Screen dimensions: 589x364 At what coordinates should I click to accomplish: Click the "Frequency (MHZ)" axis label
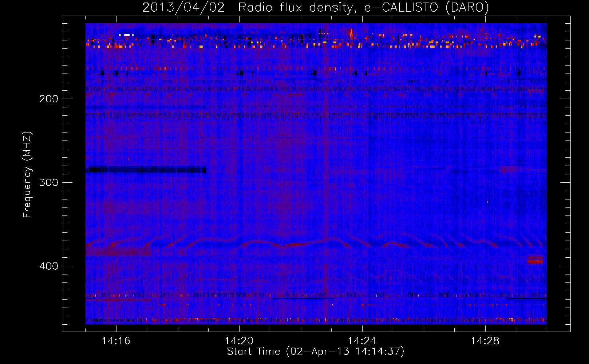27,175
